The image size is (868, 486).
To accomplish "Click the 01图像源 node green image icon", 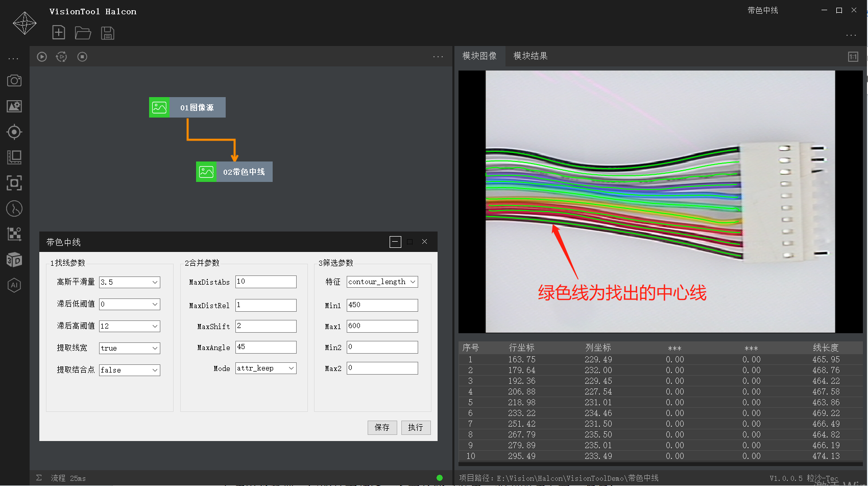I will pos(159,107).
